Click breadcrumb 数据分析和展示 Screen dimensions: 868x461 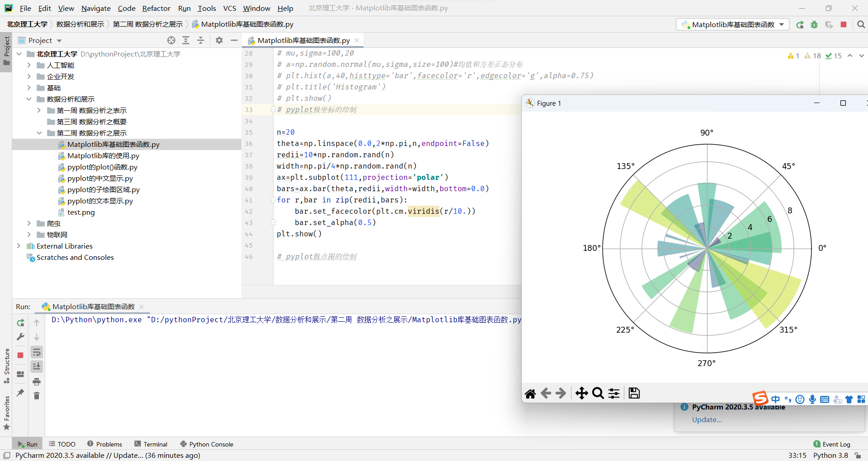[x=80, y=24]
